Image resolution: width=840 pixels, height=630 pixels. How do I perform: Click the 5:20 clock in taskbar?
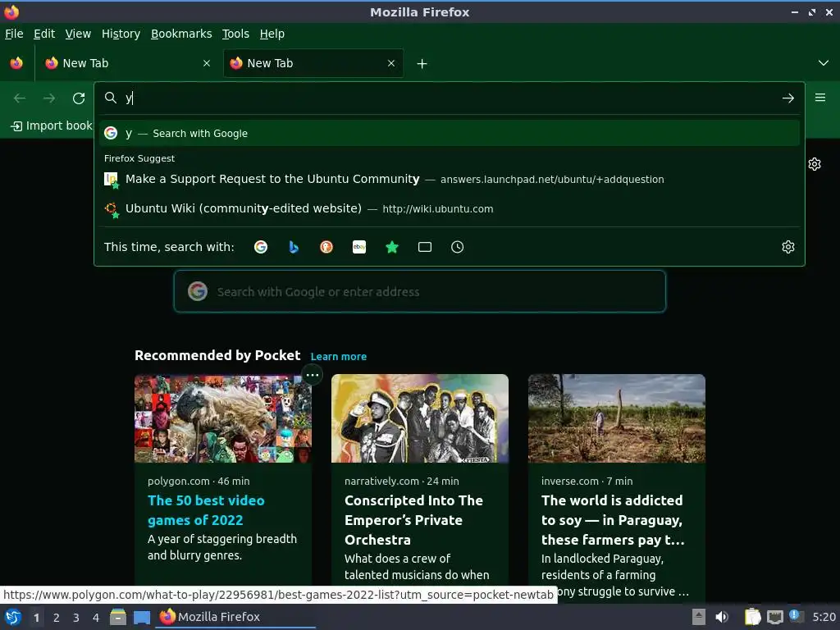(x=824, y=617)
